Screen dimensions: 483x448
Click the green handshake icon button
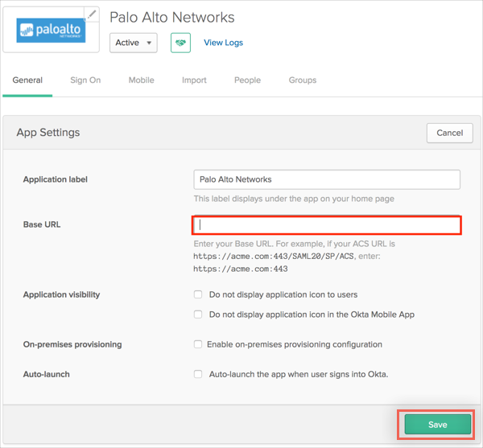pos(180,43)
